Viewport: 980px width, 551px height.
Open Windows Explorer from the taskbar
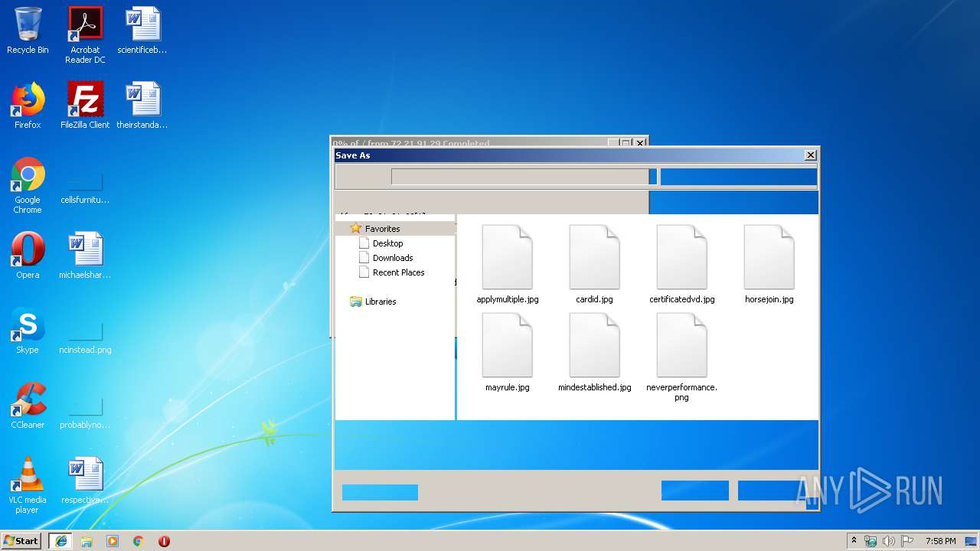tap(87, 541)
